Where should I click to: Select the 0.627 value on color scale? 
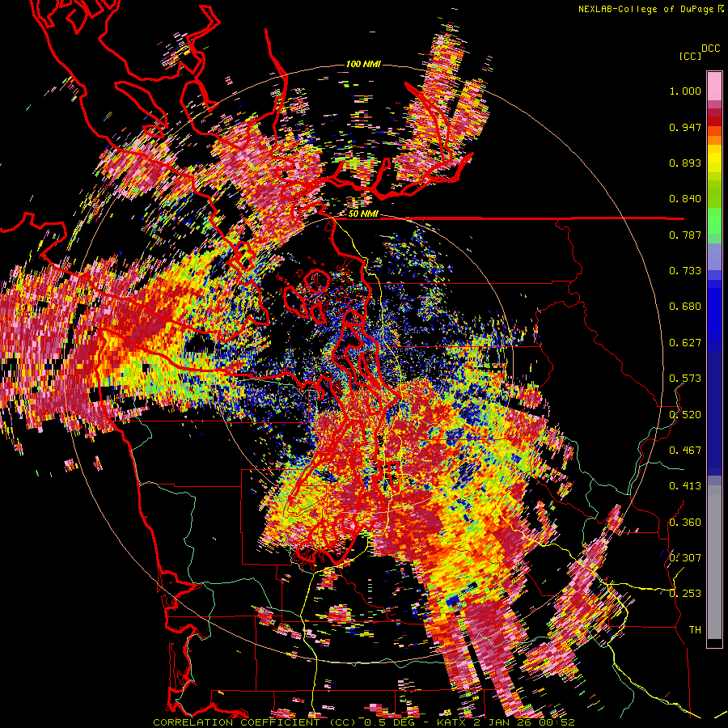click(685, 343)
